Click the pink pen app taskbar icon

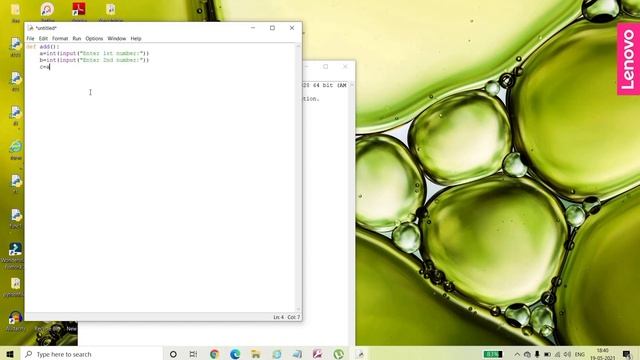pyautogui.click(x=318, y=354)
